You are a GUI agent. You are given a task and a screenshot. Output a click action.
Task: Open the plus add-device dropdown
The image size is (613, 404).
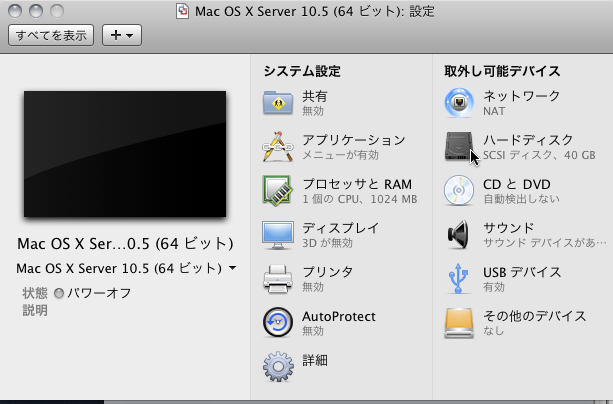[123, 35]
